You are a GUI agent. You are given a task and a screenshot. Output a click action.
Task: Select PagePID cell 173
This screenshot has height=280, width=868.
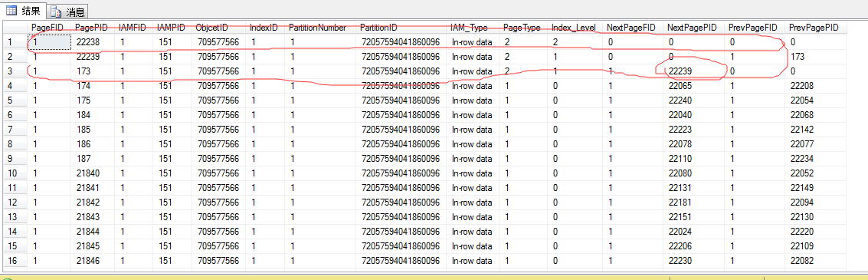93,71
